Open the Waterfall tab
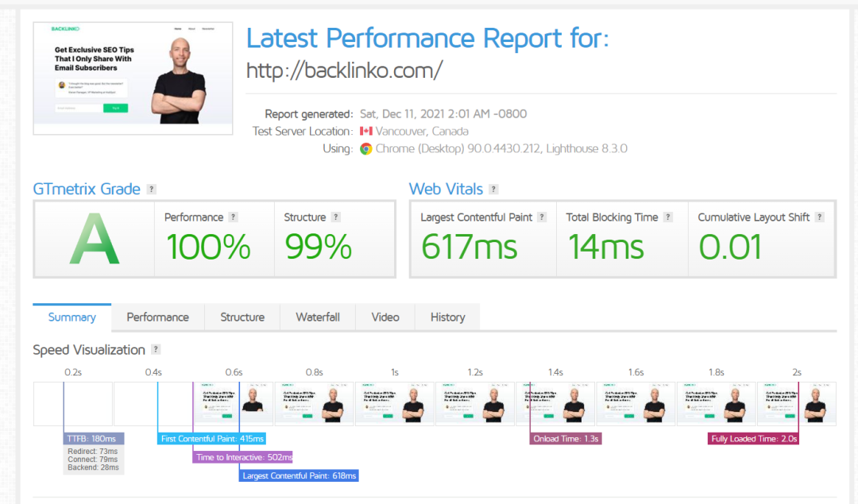858x504 pixels. click(318, 317)
